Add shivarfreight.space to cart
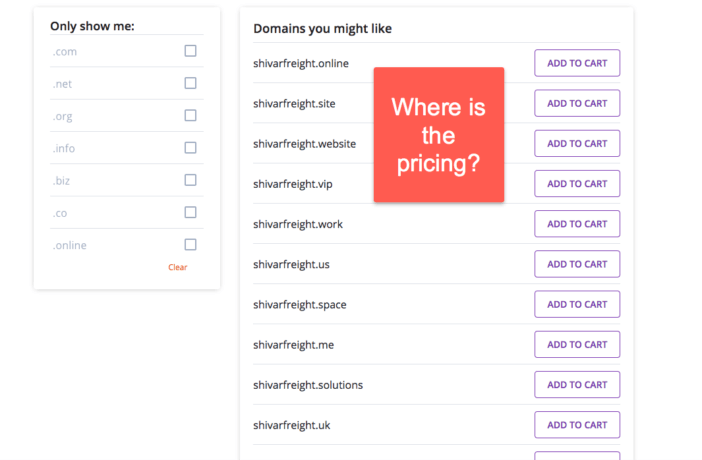The image size is (702, 460). coord(577,304)
